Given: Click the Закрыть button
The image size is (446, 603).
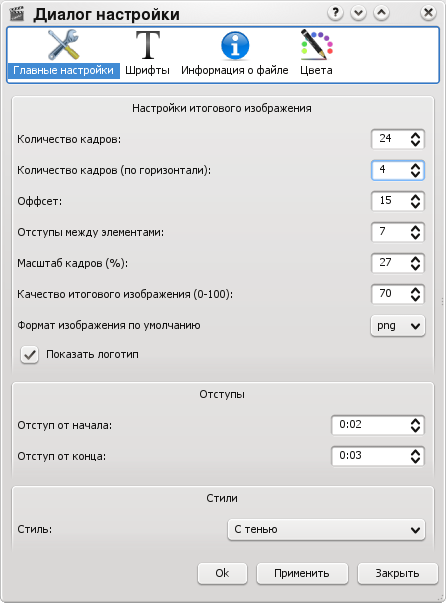Looking at the screenshot, I should pos(398,573).
